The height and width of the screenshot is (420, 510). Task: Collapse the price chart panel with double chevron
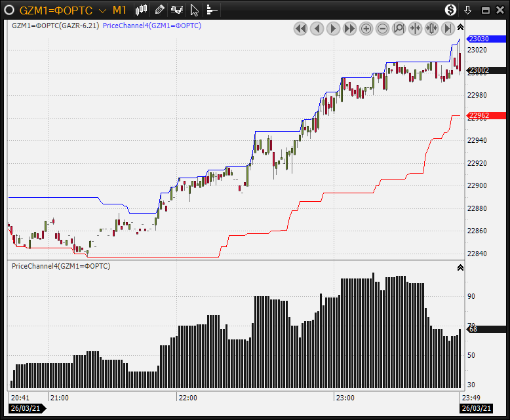click(460, 28)
